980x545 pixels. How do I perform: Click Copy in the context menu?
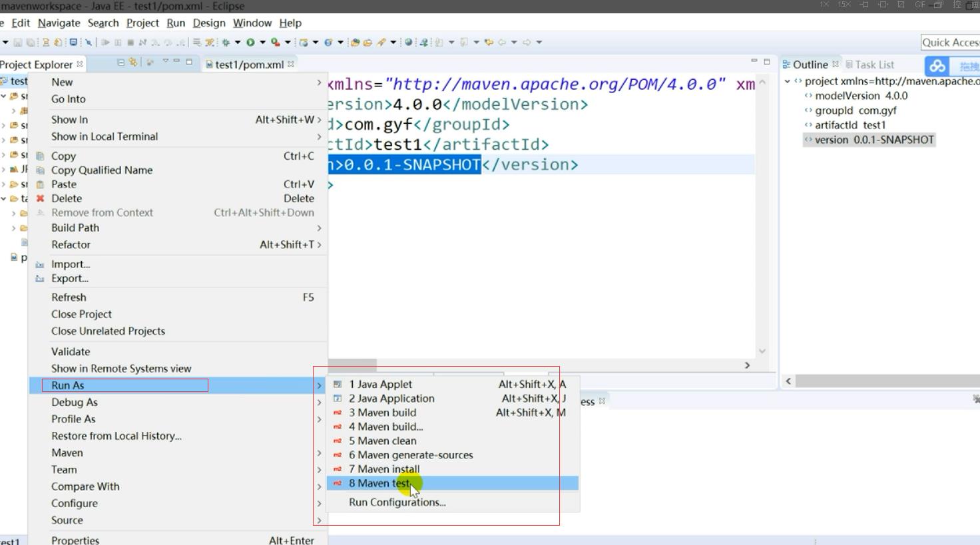click(178, 156)
